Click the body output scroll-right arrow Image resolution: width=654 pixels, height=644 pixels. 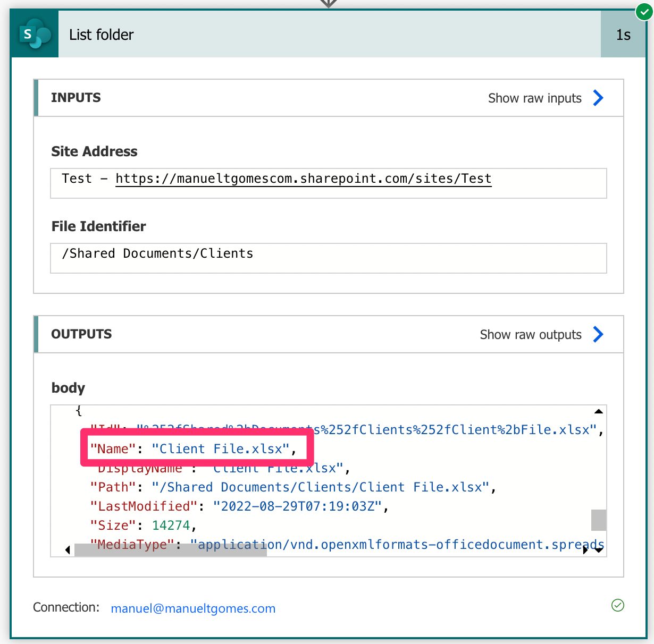tap(586, 550)
